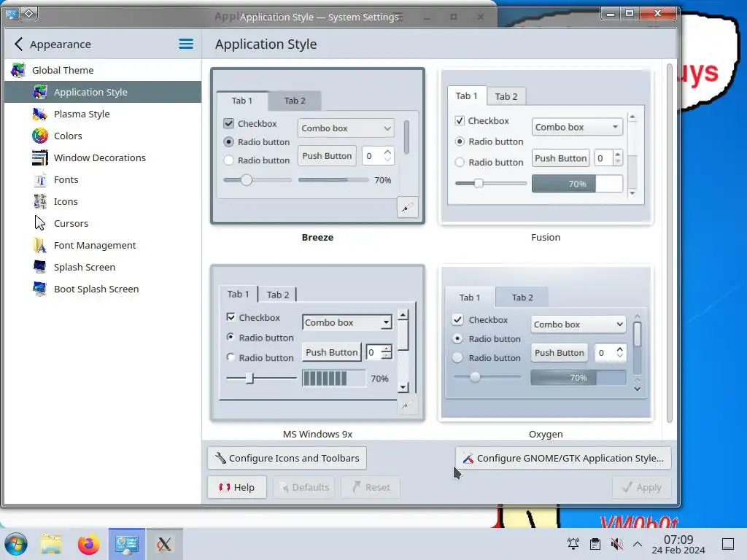Click the show desktop icon in tray
Image resolution: width=747 pixels, height=560 pixels.
[x=728, y=544]
